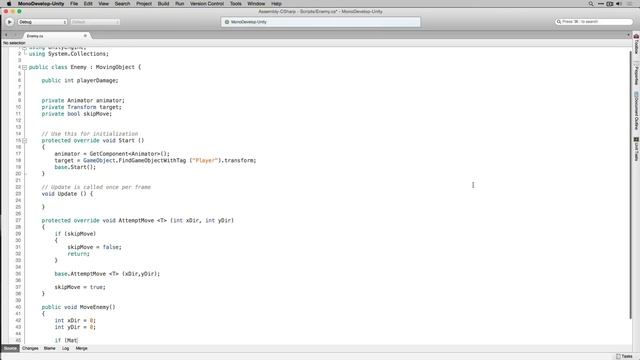The width and height of the screenshot is (640, 360).
Task: Click the Spotlight search icon in menu bar
Action: pos(591,4)
